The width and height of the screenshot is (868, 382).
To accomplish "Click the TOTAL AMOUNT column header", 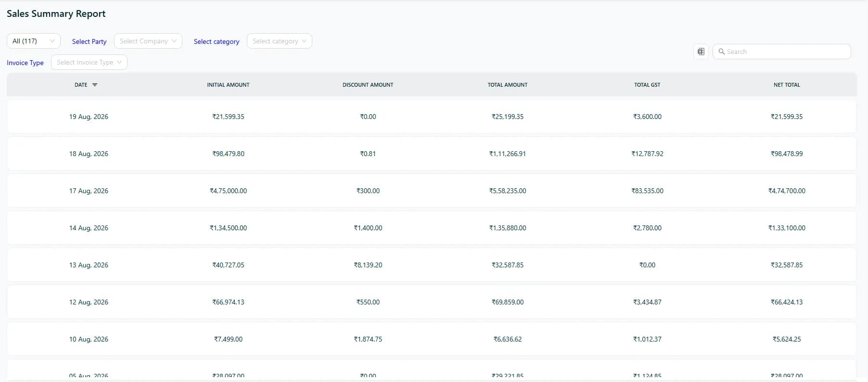I will pyautogui.click(x=508, y=85).
